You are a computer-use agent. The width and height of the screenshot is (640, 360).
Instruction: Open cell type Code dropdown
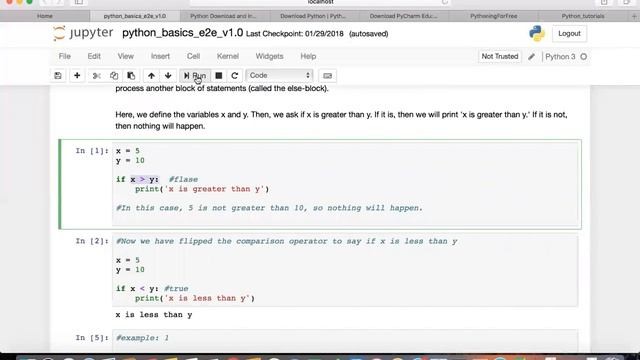[x=280, y=76]
